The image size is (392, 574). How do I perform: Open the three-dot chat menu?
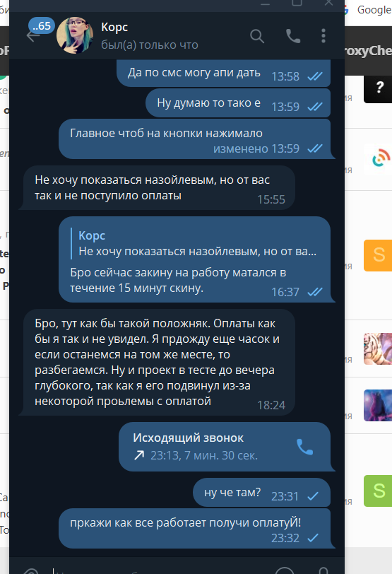click(x=323, y=36)
